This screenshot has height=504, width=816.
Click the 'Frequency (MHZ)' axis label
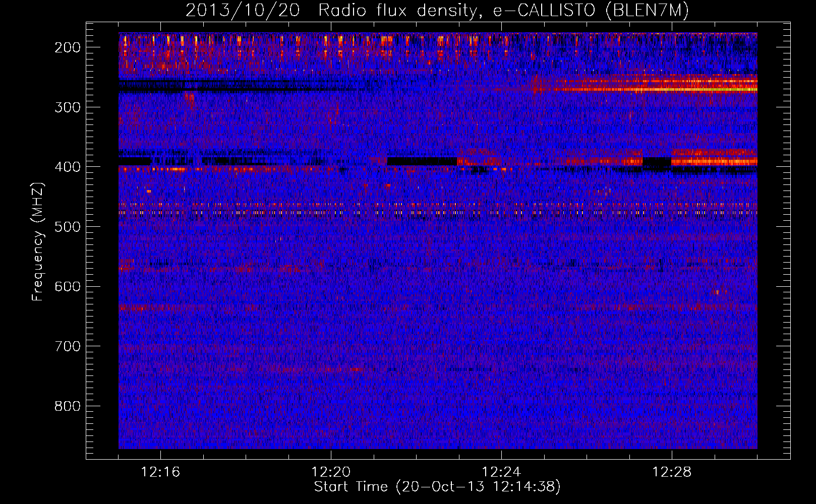(38, 241)
